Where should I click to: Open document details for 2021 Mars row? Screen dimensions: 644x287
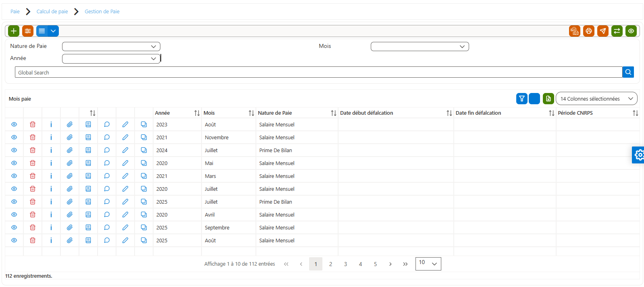[88, 176]
